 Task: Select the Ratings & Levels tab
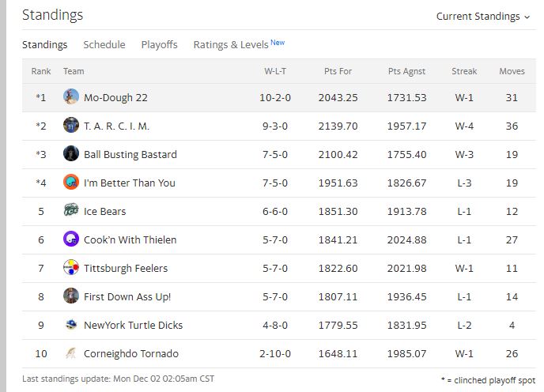tap(231, 45)
